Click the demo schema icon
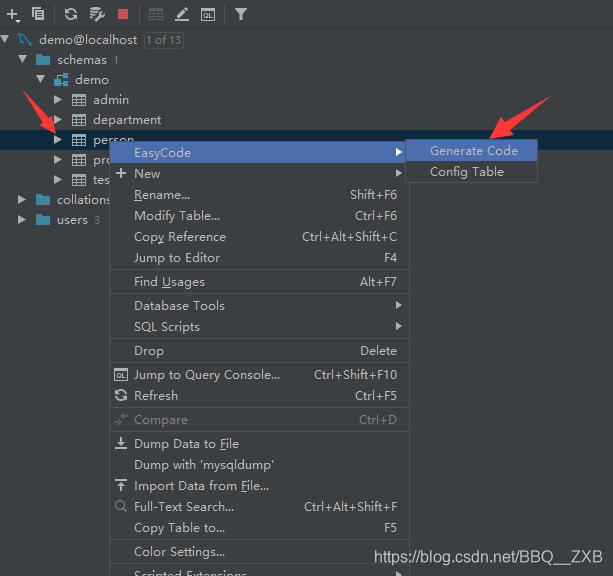 (x=61, y=80)
